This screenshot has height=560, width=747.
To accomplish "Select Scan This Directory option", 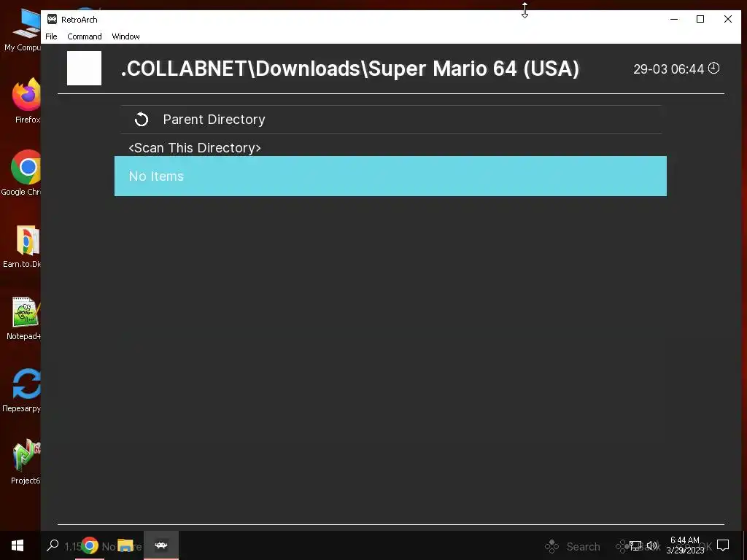I will click(x=195, y=147).
